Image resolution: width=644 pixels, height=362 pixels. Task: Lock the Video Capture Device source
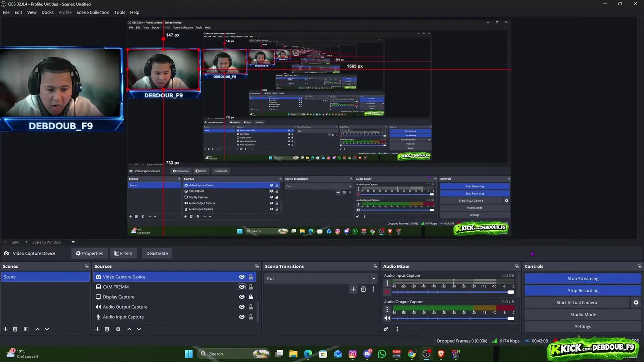251,277
